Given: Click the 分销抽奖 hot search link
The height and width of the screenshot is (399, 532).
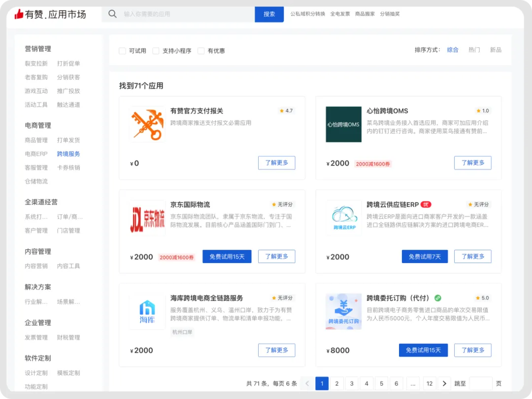Looking at the screenshot, I should click(x=390, y=14).
